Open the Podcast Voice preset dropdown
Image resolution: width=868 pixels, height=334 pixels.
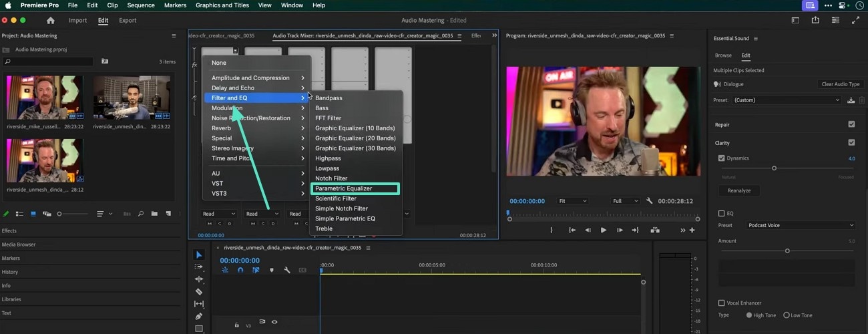pos(800,226)
